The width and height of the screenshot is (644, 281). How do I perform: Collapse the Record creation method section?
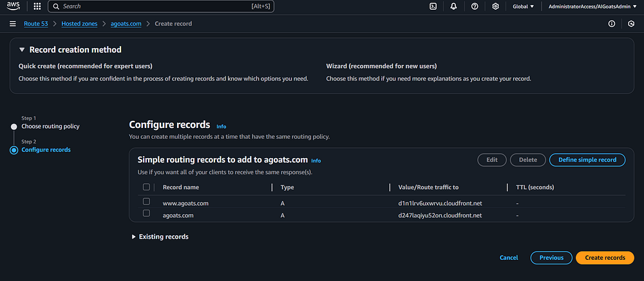[x=22, y=50]
